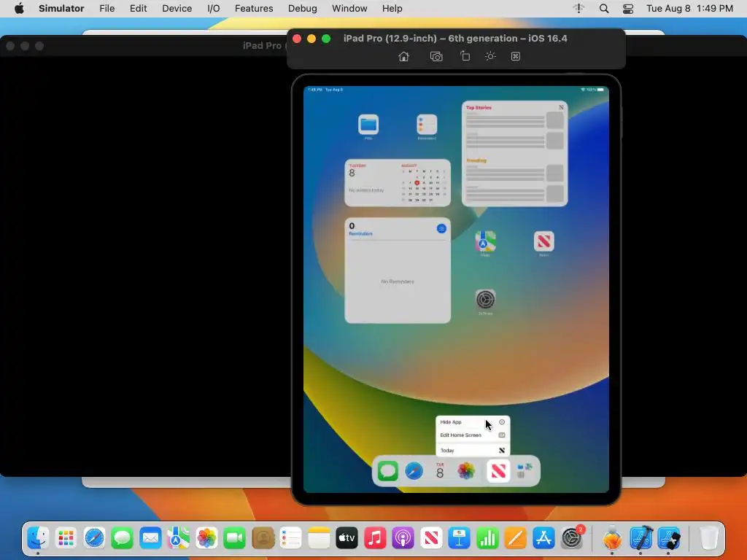747x560 pixels.
Task: Toggle appearance with the sun toolbar icon
Action: point(490,56)
